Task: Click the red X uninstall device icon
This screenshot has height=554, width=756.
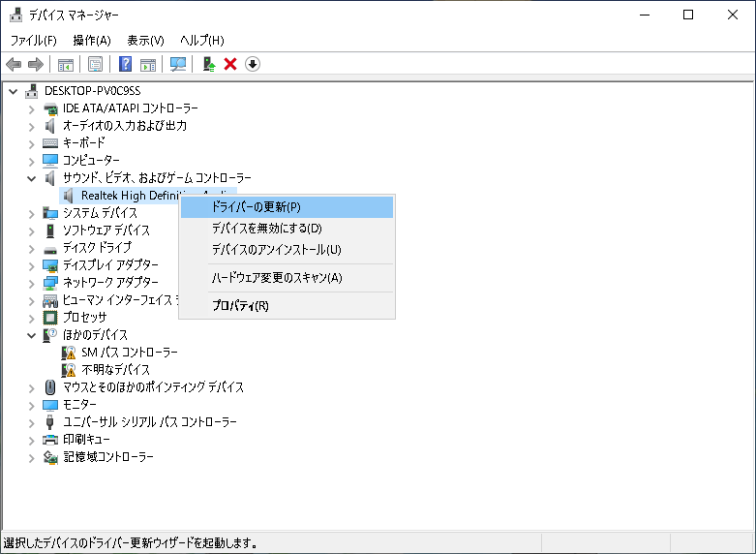Action: click(x=230, y=64)
